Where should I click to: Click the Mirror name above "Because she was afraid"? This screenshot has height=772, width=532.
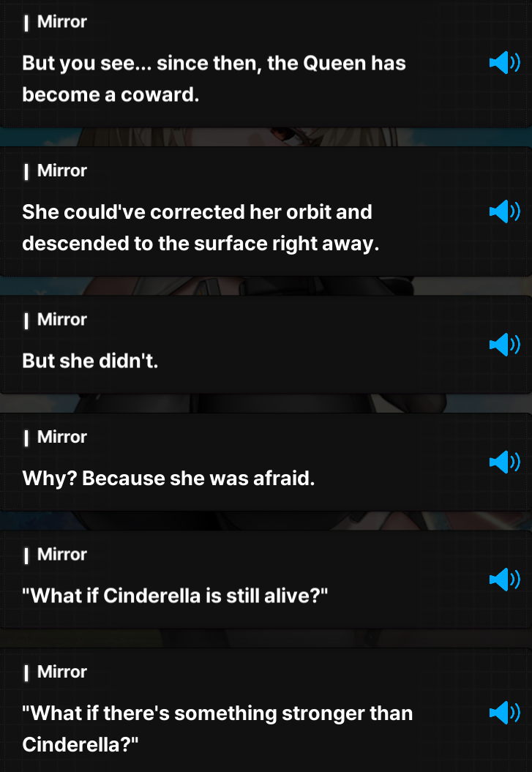point(62,437)
